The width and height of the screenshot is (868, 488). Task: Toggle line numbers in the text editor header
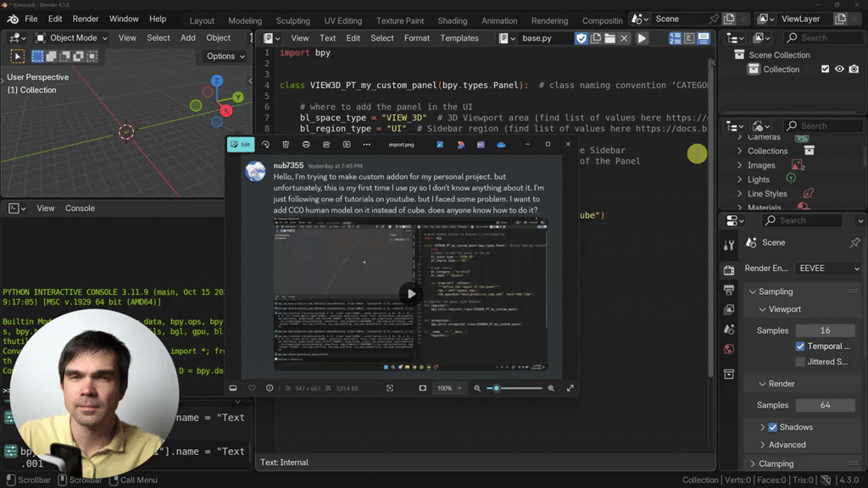pyautogui.click(x=675, y=37)
